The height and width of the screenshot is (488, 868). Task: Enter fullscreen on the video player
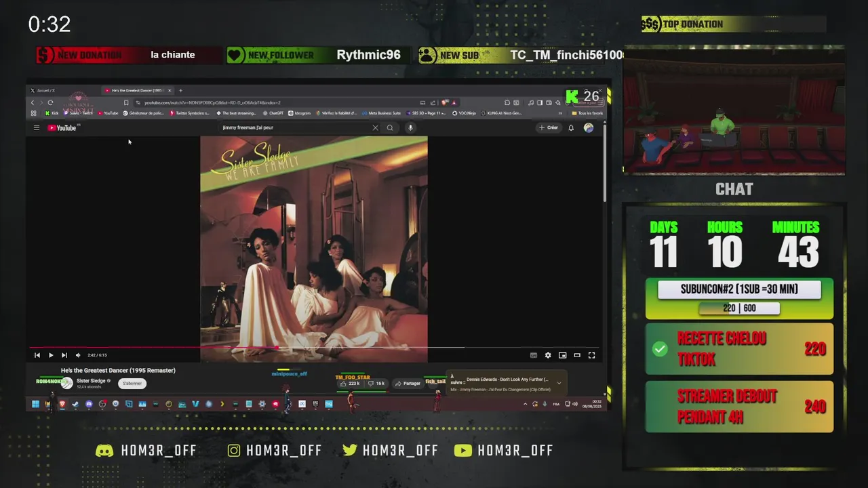point(591,355)
